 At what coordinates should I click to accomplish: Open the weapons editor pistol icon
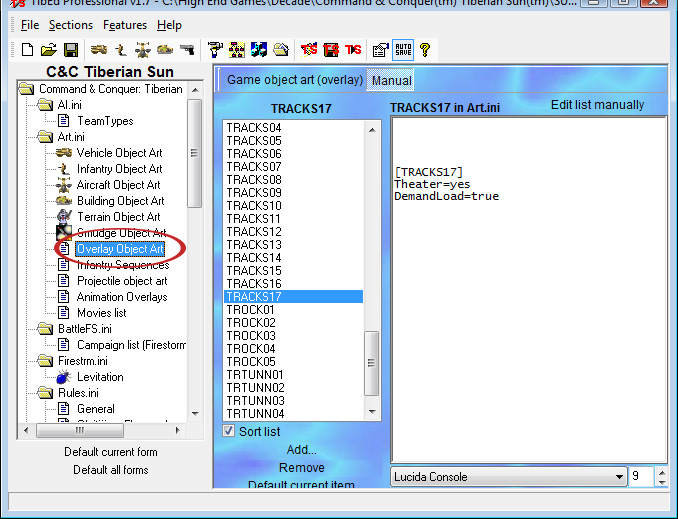(187, 50)
